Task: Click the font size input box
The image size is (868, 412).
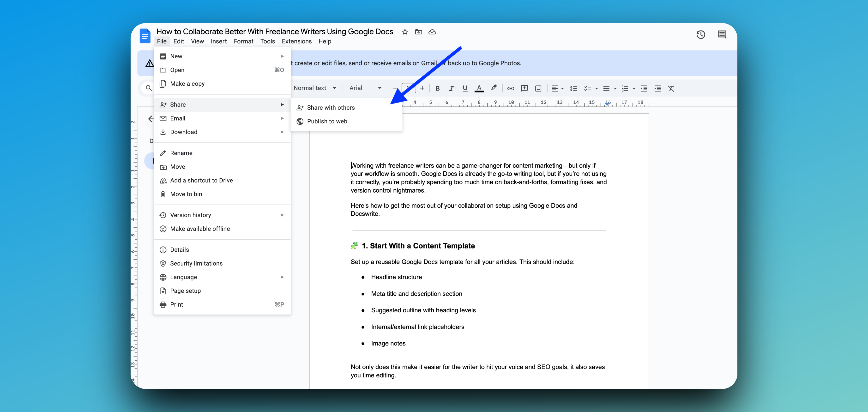Action: point(409,88)
